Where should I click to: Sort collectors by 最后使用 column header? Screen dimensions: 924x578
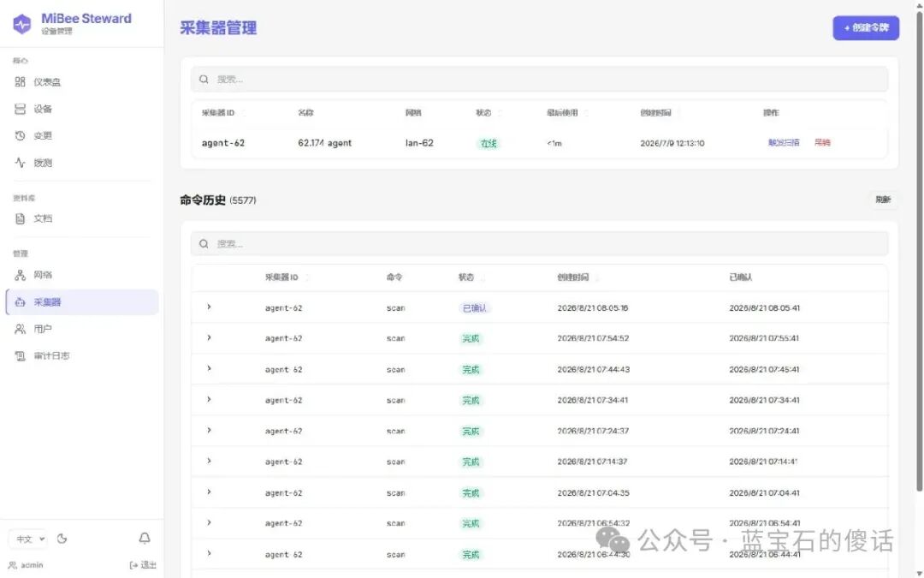point(567,113)
